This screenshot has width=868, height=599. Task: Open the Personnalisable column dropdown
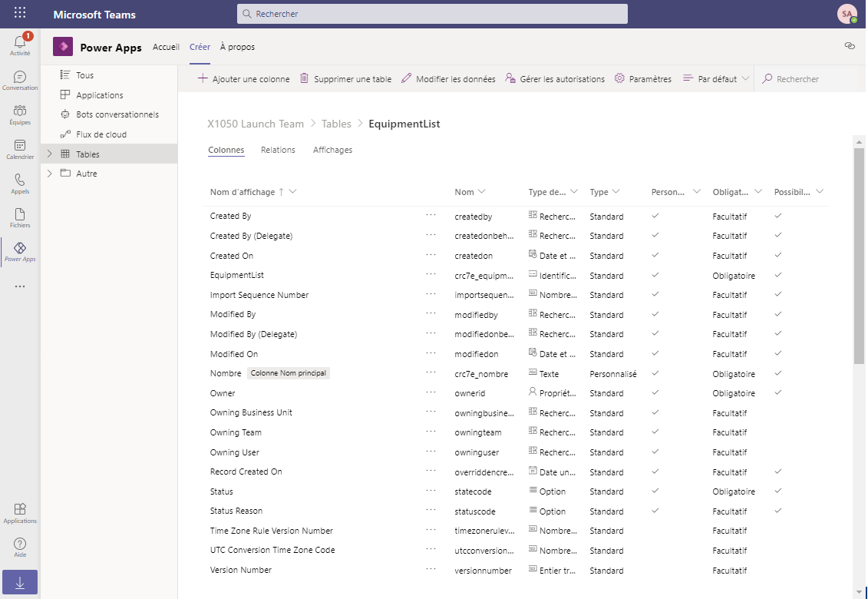point(697,192)
